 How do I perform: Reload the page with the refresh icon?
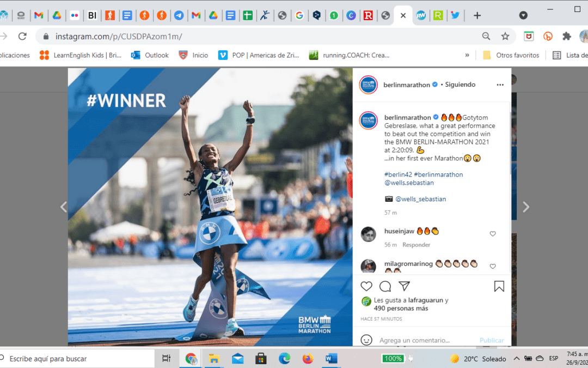pos(22,37)
